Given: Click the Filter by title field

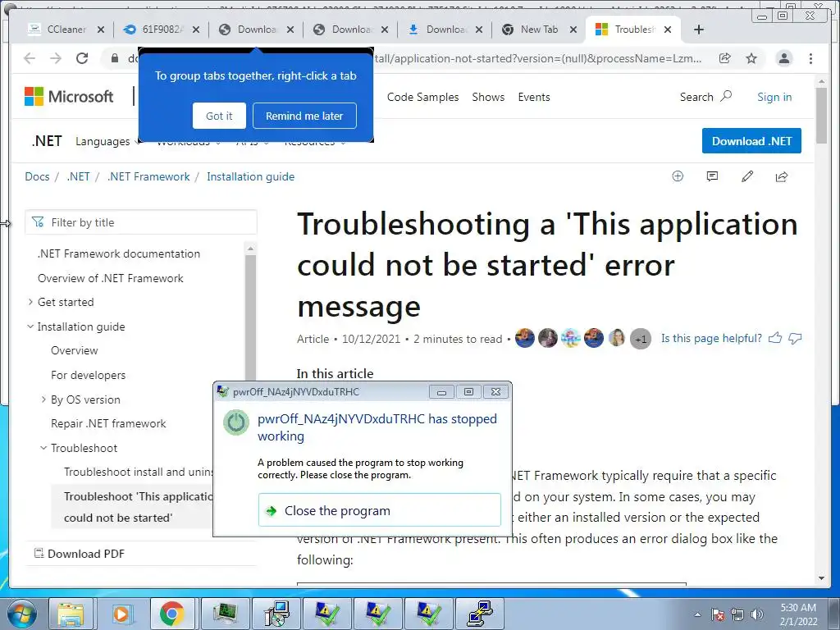Looking at the screenshot, I should (x=141, y=222).
